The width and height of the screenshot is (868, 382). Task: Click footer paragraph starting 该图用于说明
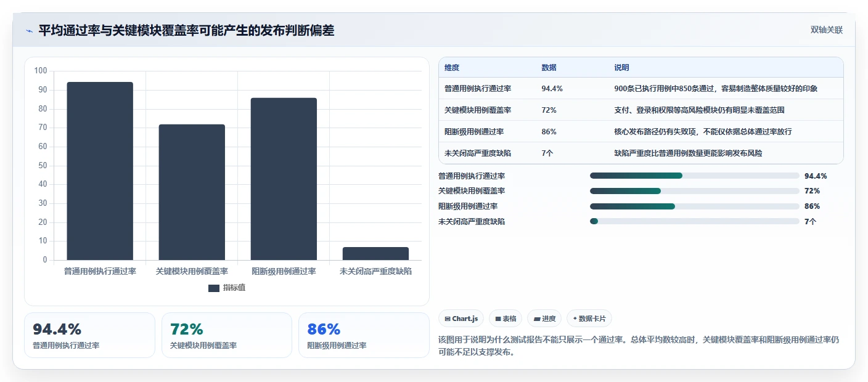[x=639, y=346]
